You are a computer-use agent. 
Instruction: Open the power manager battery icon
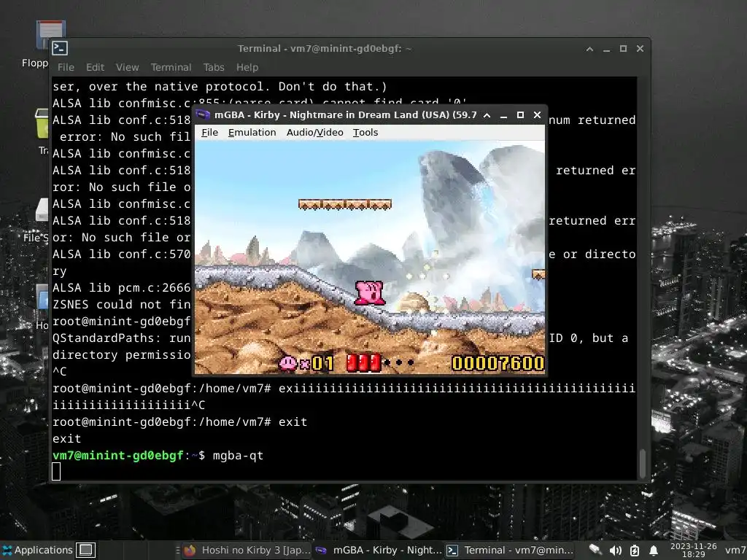tap(635, 551)
